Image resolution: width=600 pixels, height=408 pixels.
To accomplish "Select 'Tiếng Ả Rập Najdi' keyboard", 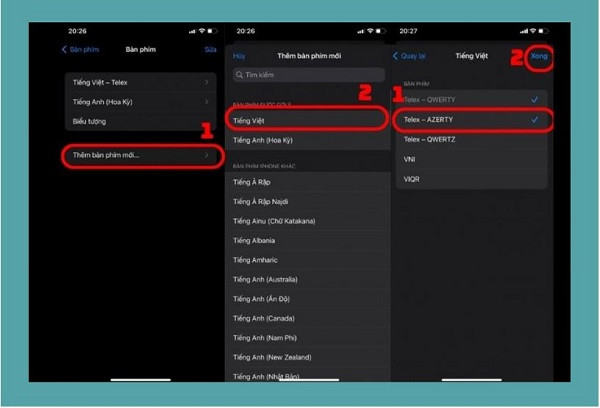I will (307, 201).
